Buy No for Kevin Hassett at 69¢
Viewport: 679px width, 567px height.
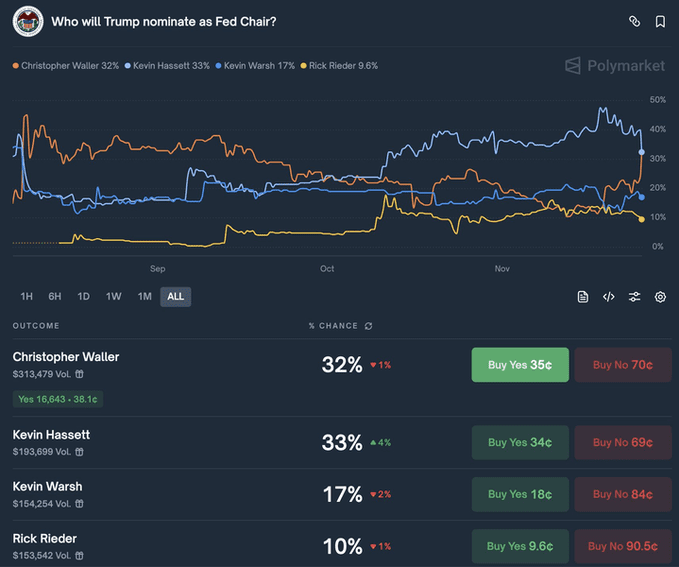(x=622, y=442)
